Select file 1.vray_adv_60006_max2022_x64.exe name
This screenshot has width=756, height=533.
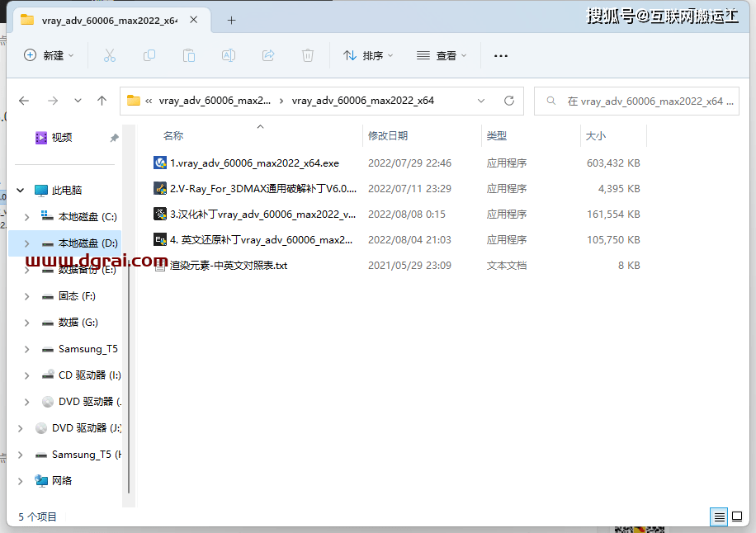(x=254, y=163)
